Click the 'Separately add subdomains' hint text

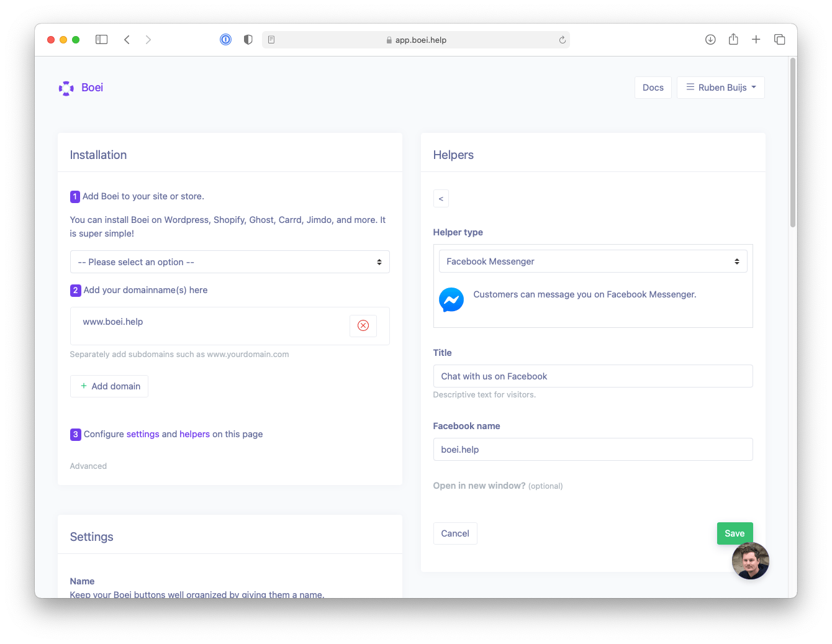click(x=179, y=355)
